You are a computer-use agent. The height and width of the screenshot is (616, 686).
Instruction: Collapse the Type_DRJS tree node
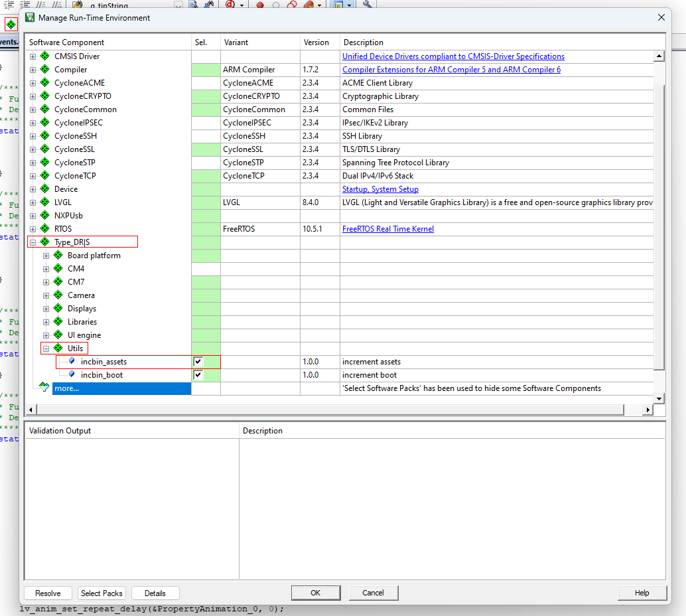pyautogui.click(x=33, y=242)
